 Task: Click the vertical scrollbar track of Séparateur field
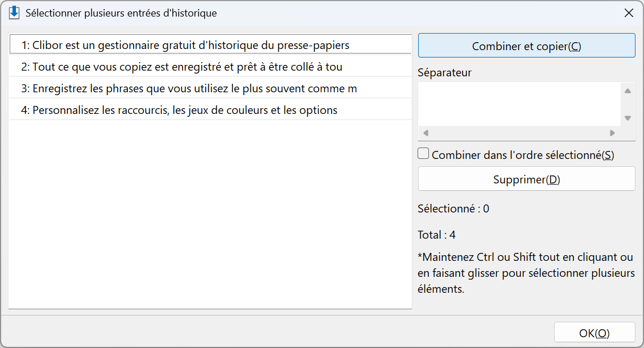click(628, 104)
